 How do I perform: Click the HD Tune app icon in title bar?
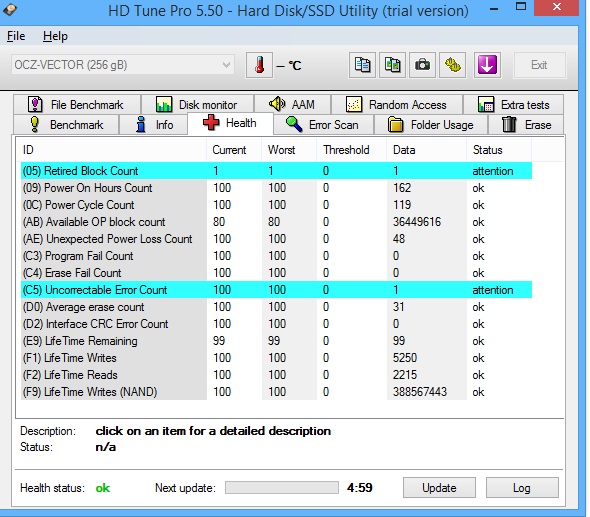point(10,10)
